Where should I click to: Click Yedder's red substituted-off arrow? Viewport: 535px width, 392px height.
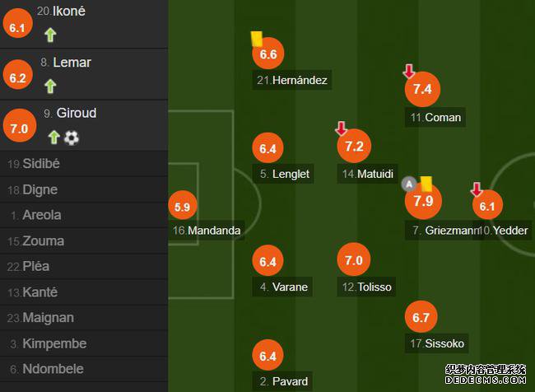tap(477, 189)
